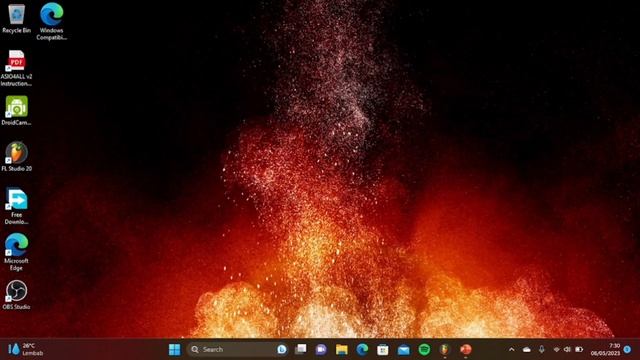Click the microphone tray icon
640x360 pixels.
(x=542, y=349)
